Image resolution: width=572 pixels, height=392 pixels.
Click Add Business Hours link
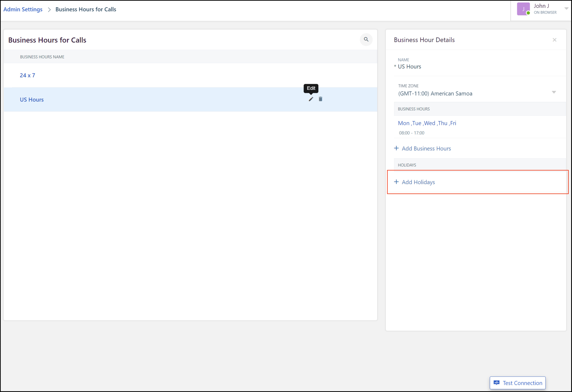click(426, 149)
